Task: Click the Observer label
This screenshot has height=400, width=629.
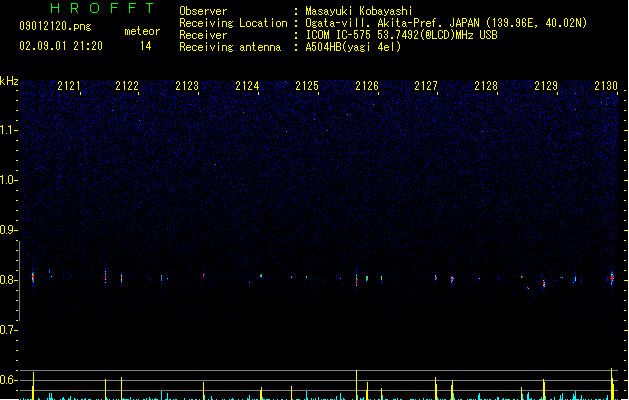Action: [203, 11]
